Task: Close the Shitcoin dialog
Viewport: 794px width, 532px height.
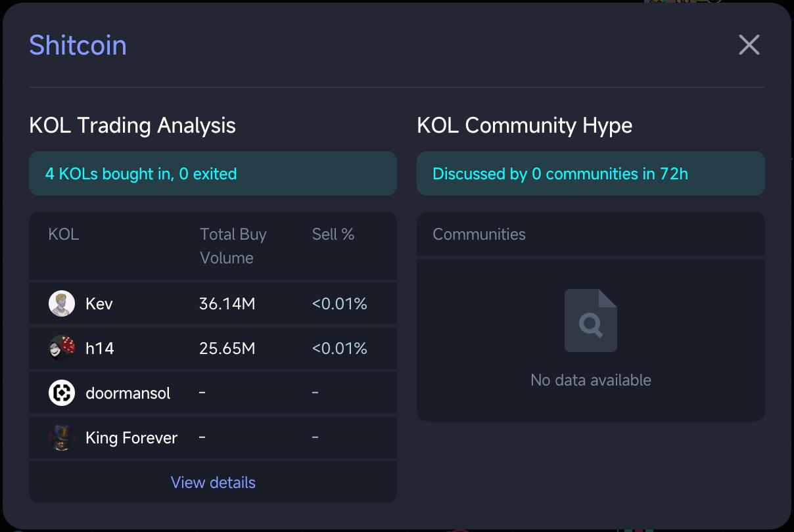Action: click(749, 45)
